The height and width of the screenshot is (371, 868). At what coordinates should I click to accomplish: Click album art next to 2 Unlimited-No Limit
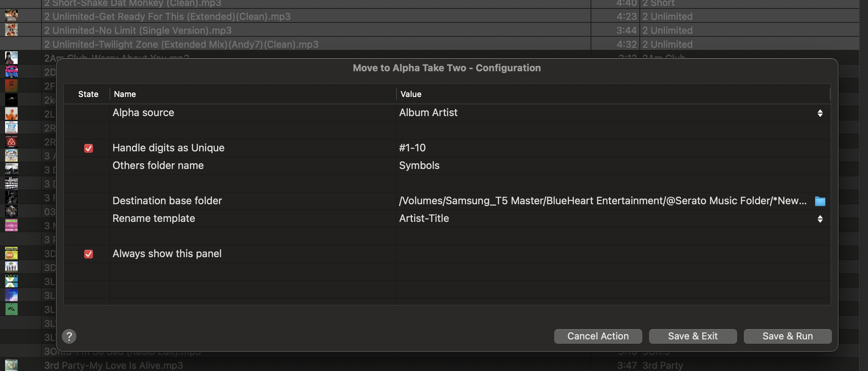[x=11, y=30]
